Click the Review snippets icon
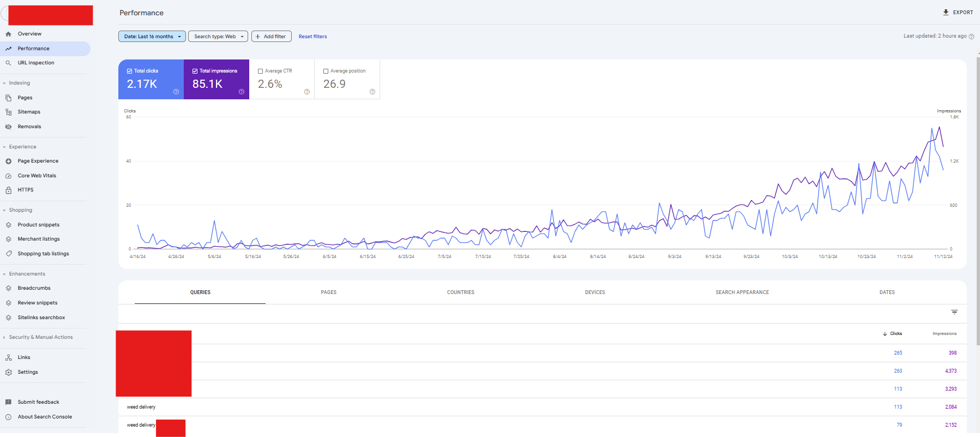Image resolution: width=980 pixels, height=437 pixels. coord(8,303)
